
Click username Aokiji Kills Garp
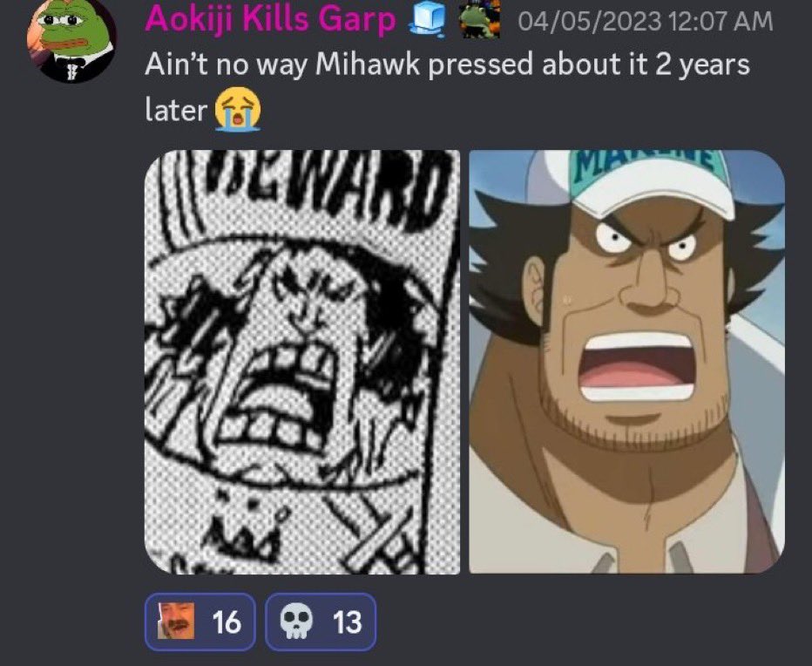pyautogui.click(x=270, y=19)
